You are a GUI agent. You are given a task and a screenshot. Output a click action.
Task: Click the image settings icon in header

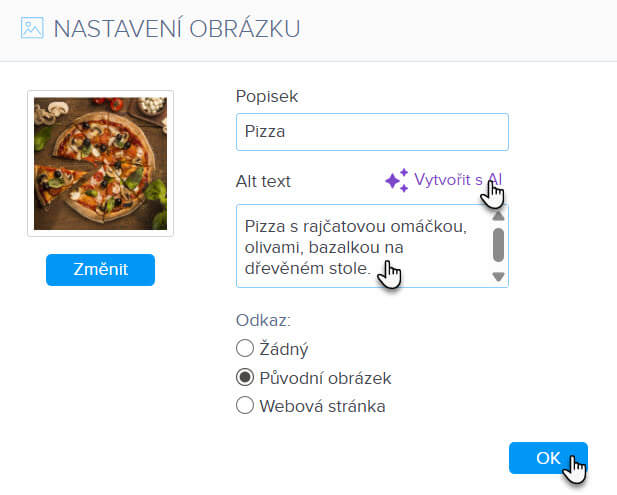pos(32,28)
